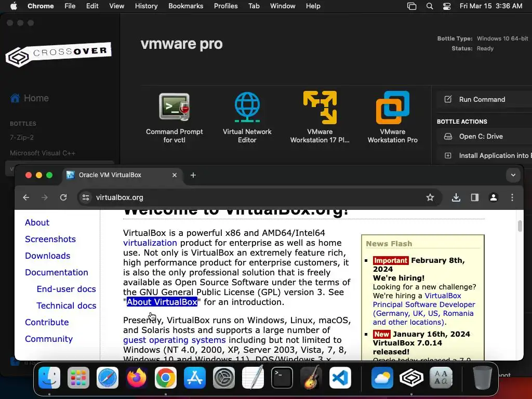This screenshot has width=532, height=399.
Task: Open Control Center in menu bar
Action: (447, 6)
